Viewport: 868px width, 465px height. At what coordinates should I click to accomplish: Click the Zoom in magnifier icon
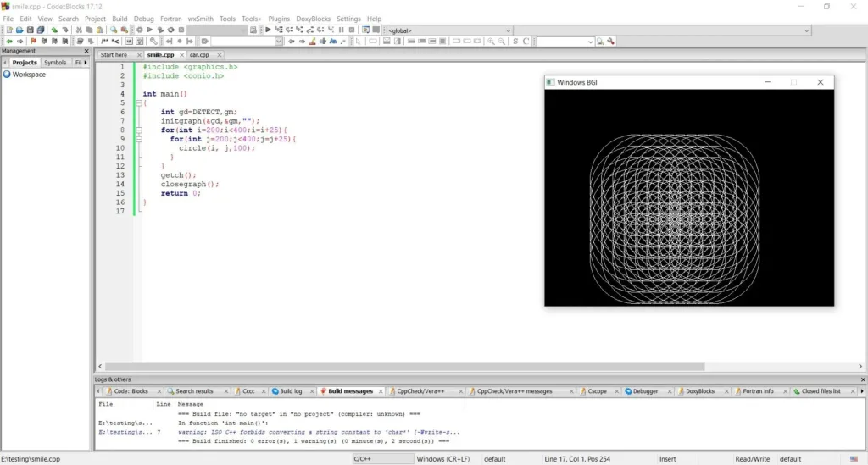(491, 42)
